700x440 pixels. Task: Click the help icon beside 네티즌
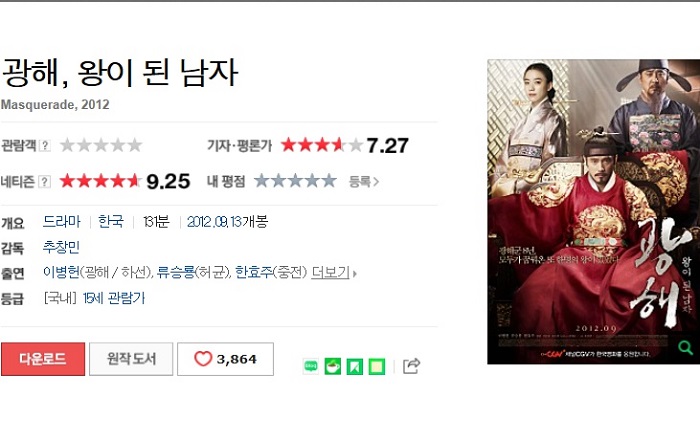coord(44,182)
